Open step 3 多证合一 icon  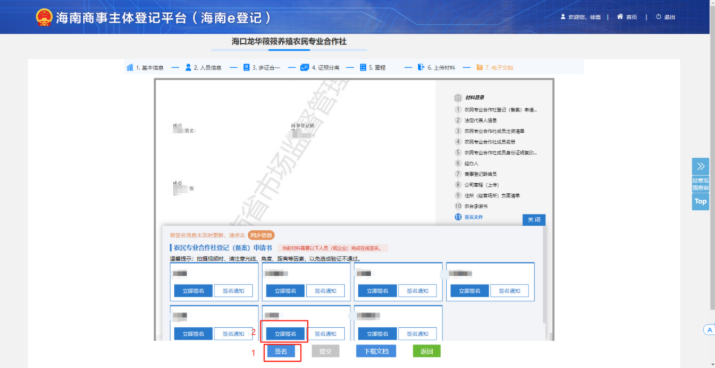pos(246,67)
